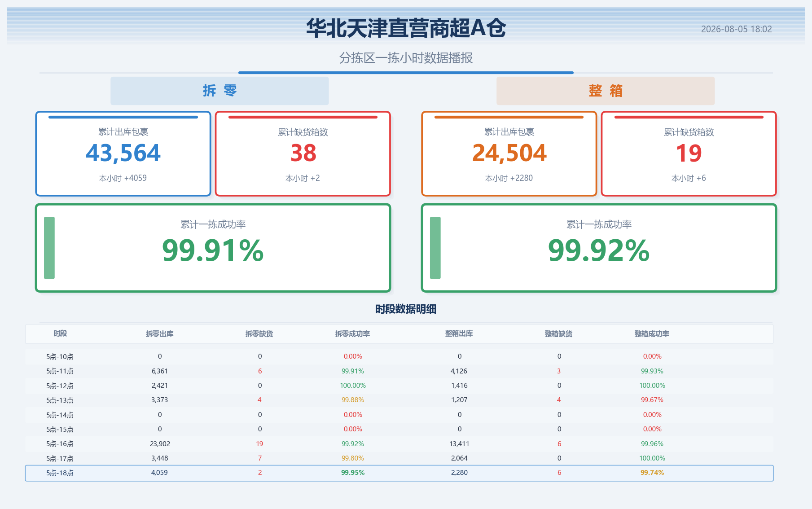Click the 99.91% rate in 5点-11点 row
Screen dimensions: 812x509
pos(353,371)
